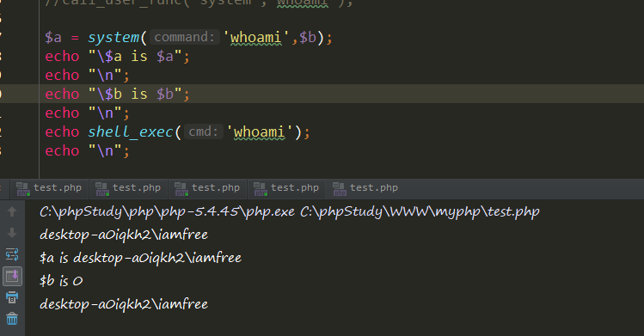Click the Down the Stack Trace arrow icon
644x336 pixels.
click(x=12, y=233)
